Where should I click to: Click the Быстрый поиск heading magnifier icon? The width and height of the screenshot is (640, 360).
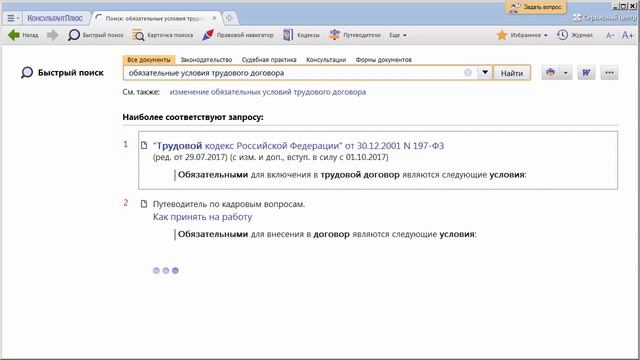pos(27,73)
